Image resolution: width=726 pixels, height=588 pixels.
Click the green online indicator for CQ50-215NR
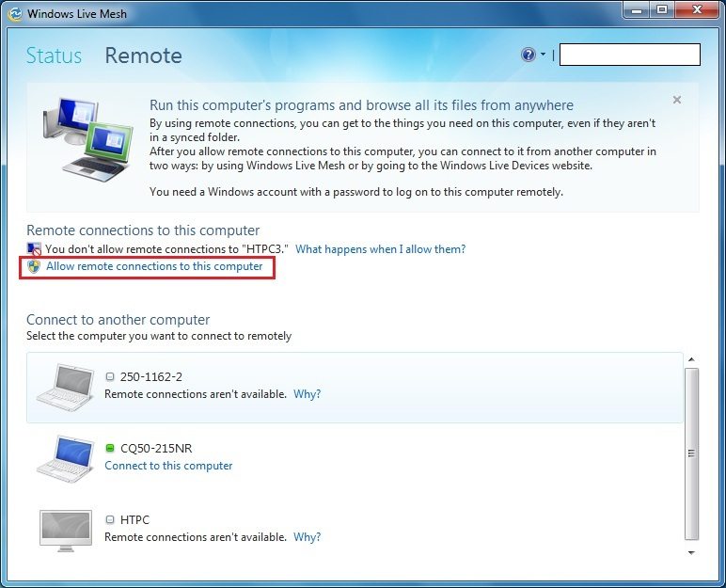click(x=110, y=448)
